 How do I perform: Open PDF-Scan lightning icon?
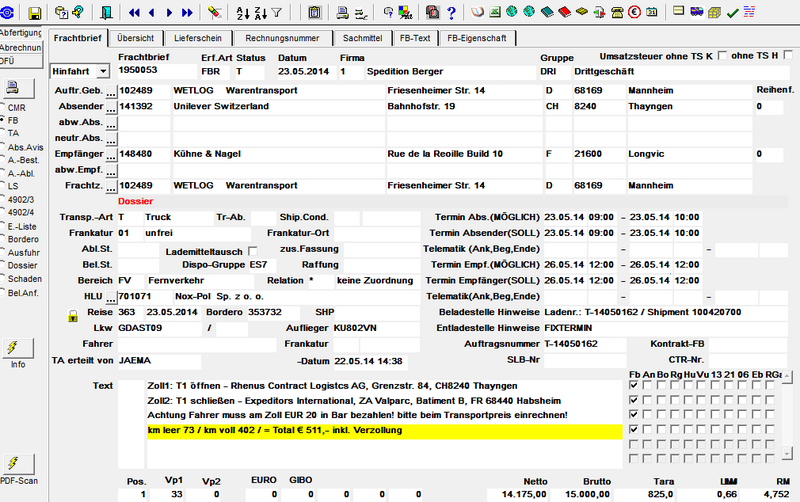coord(13,463)
